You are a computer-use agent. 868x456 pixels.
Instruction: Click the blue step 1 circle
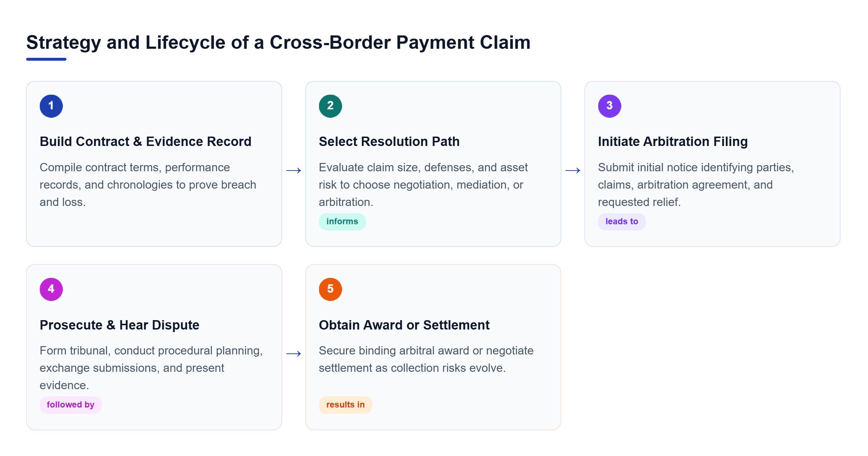pyautogui.click(x=51, y=106)
